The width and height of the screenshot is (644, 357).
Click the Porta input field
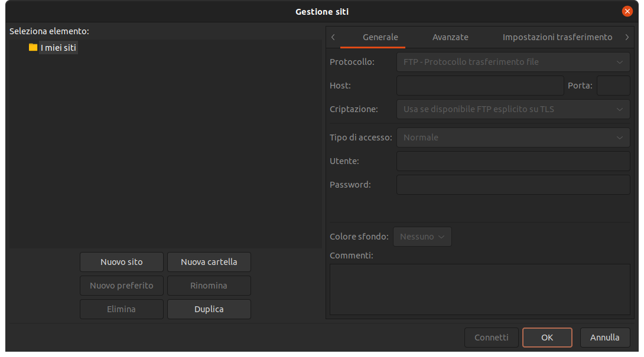(613, 86)
